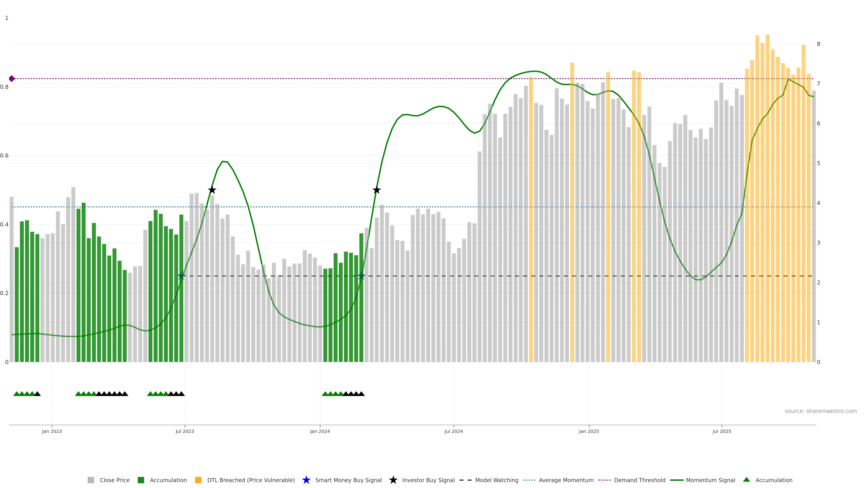Toggle the Momentum Signal legend entry
868x488 pixels.
tap(710, 480)
